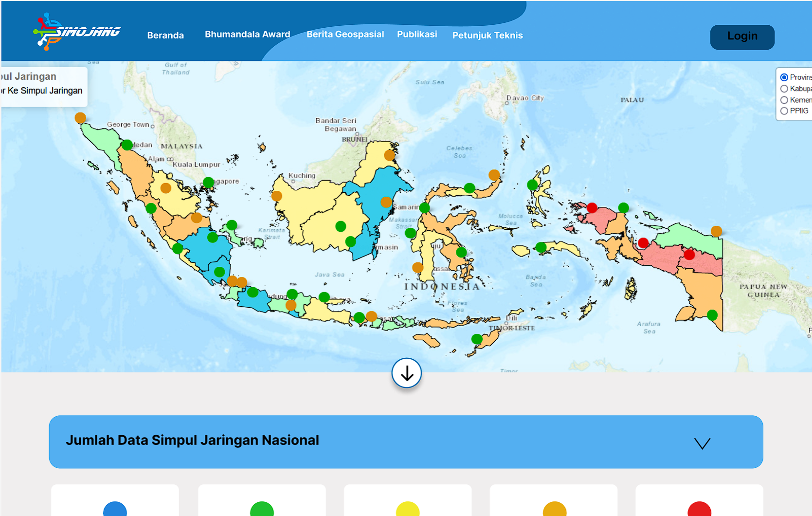Navigate to Berita Geospasial

tap(345, 34)
